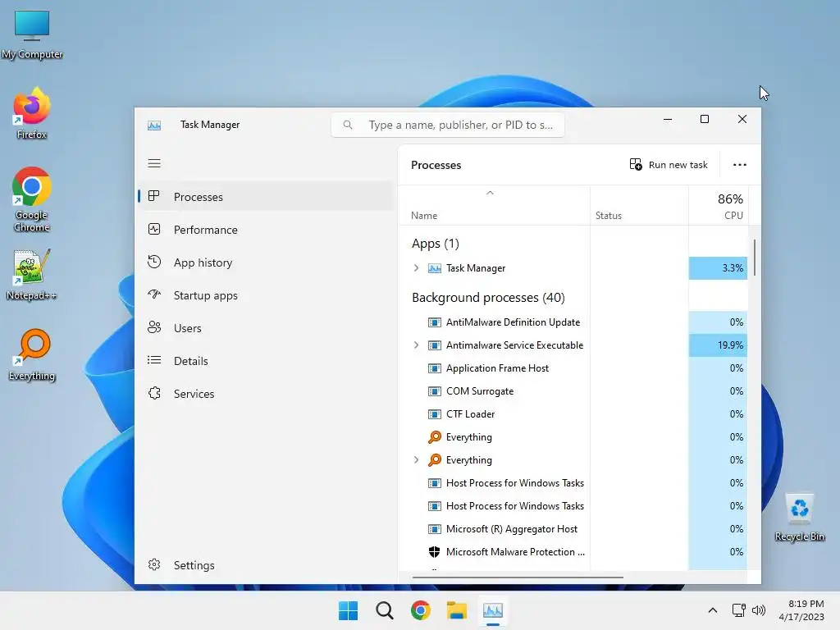
Task: Click the Task Manager taskbar button
Action: [x=493, y=610]
